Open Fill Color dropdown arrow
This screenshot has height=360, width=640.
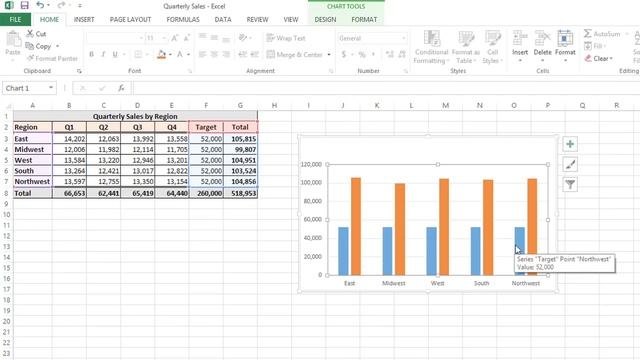pos(170,54)
